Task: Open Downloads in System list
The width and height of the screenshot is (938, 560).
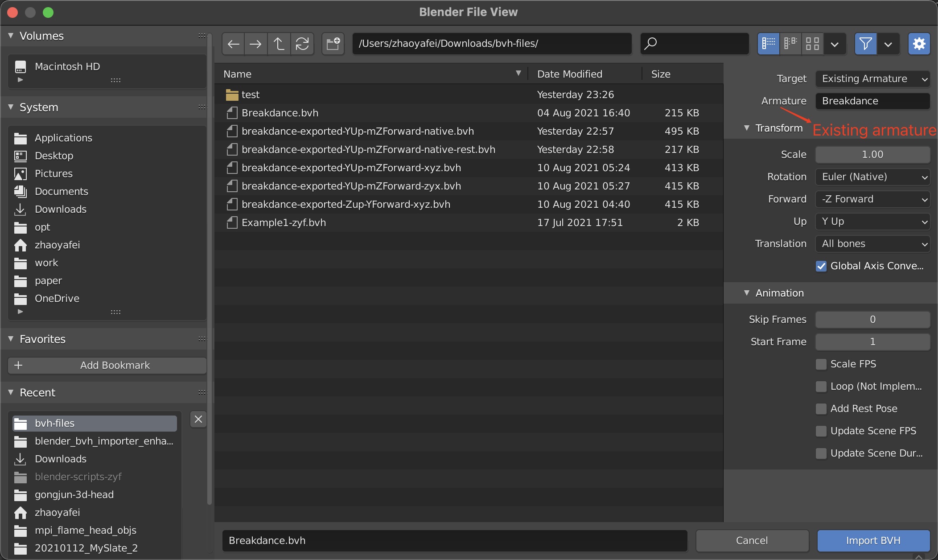Action: [60, 209]
